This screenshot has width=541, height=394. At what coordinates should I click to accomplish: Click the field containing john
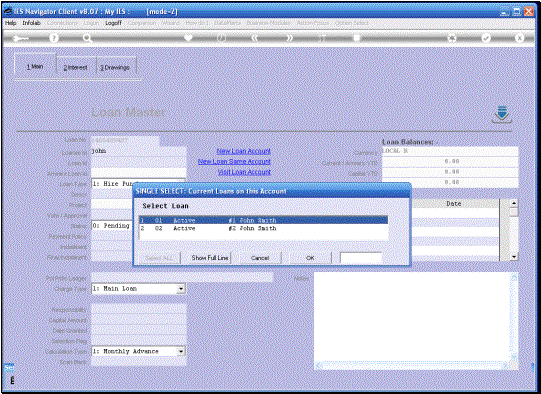click(x=138, y=151)
